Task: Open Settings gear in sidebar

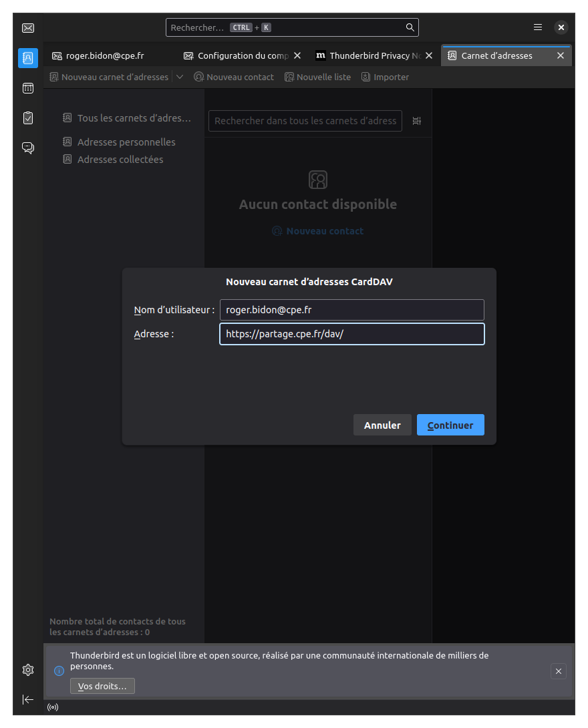Action: pos(28,669)
